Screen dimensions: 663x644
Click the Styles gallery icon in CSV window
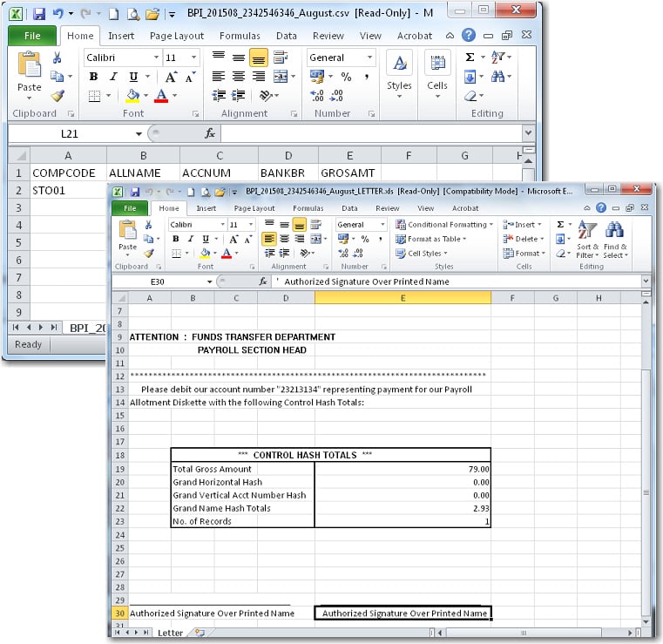pyautogui.click(x=399, y=71)
